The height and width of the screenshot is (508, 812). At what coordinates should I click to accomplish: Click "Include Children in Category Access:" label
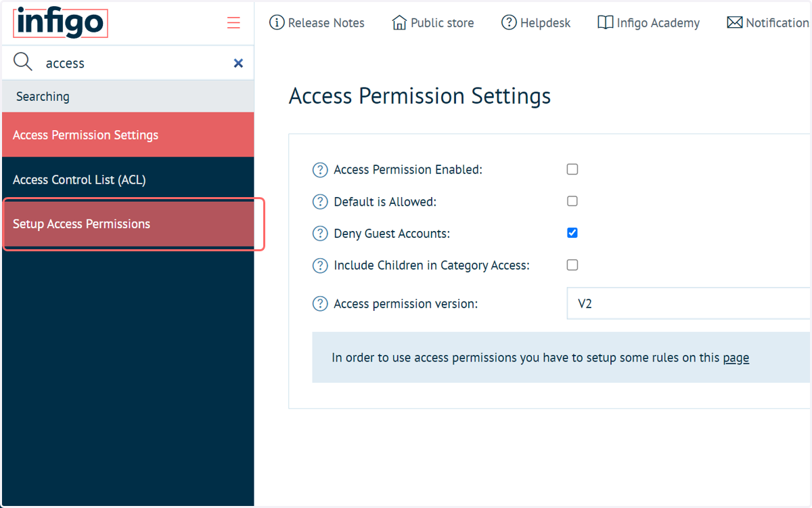point(432,266)
